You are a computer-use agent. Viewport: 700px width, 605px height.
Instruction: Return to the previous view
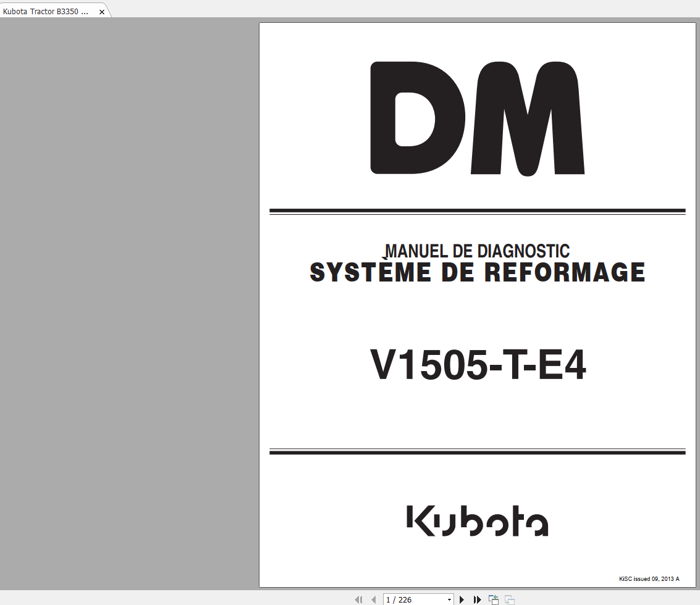[x=493, y=599]
